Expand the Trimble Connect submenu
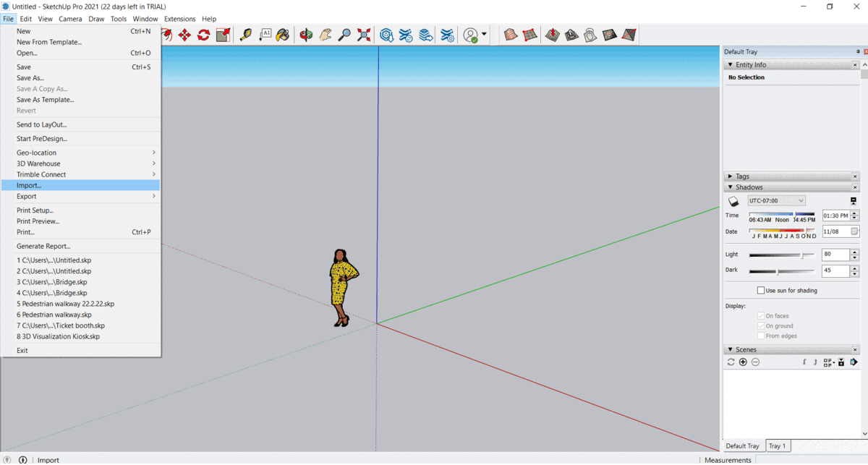868x465 pixels. (x=80, y=174)
